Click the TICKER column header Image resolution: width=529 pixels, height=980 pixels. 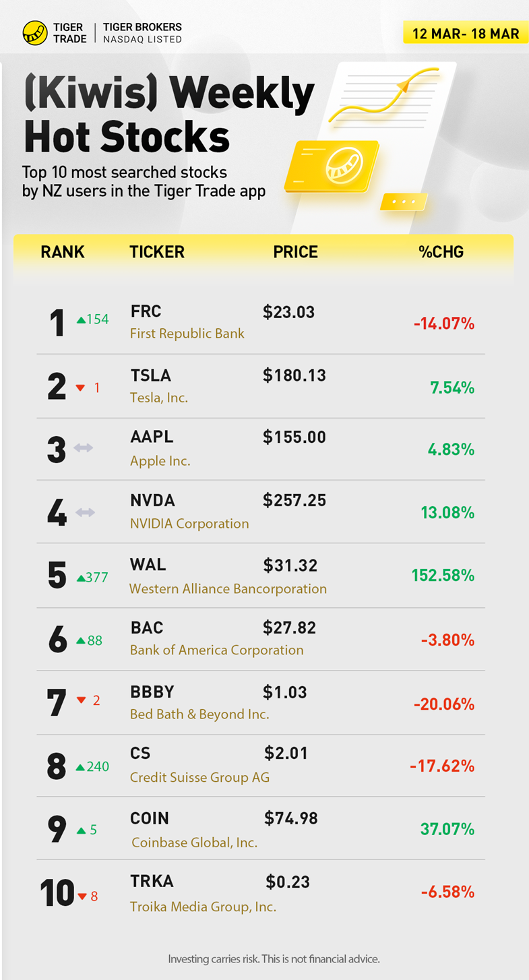[x=157, y=252]
